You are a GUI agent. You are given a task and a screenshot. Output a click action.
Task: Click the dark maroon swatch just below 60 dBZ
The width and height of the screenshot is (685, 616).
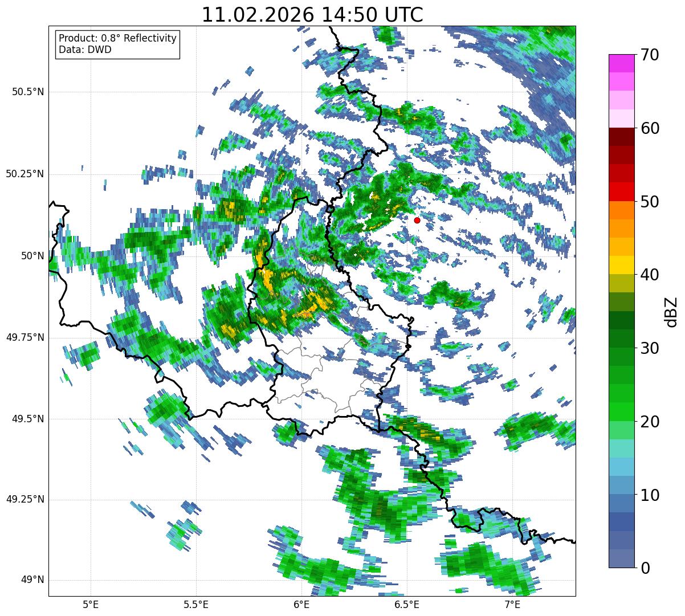621,137
